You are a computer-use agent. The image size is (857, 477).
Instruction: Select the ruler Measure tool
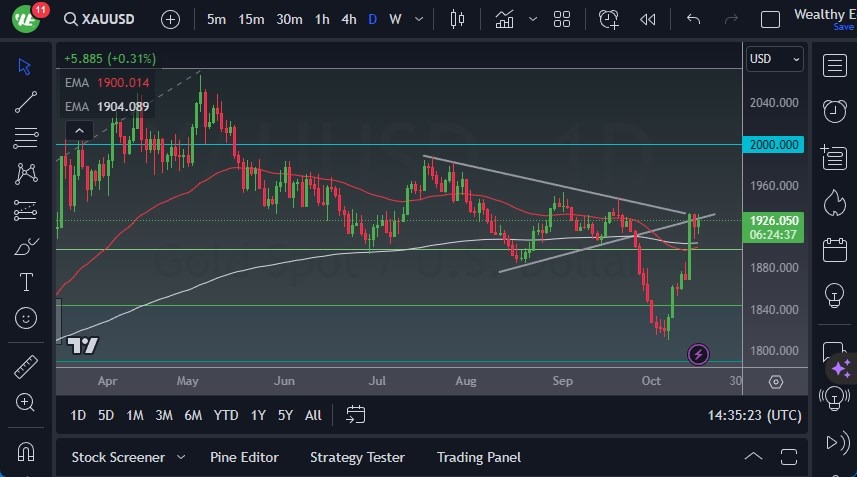pyautogui.click(x=26, y=367)
